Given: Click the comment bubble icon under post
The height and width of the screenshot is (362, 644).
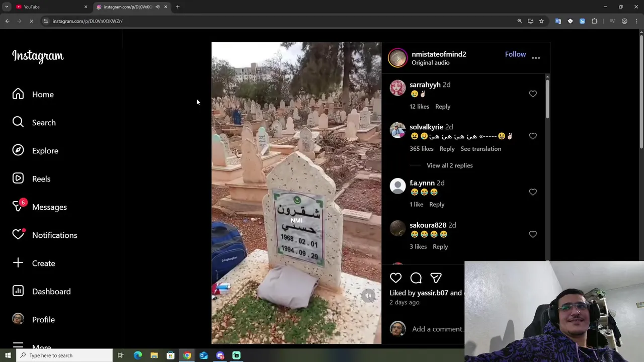Looking at the screenshot, I should point(416,278).
